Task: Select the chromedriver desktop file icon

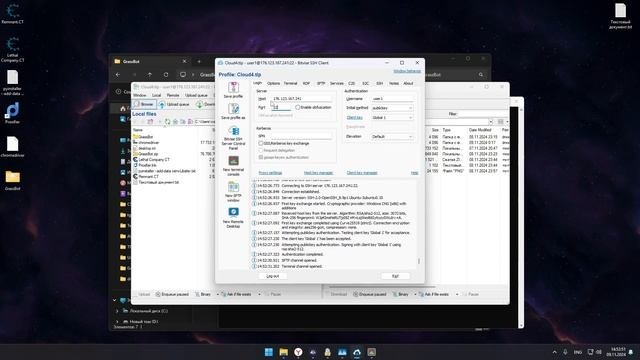Action: [13, 147]
